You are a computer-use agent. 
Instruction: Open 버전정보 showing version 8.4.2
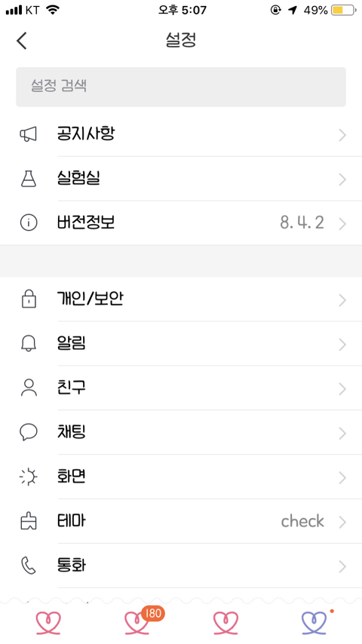(181, 223)
